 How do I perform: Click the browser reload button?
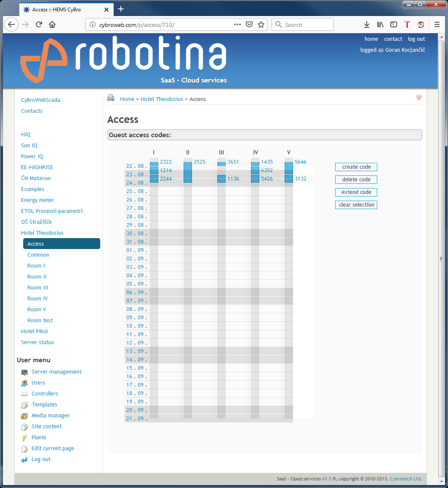pyautogui.click(x=39, y=24)
